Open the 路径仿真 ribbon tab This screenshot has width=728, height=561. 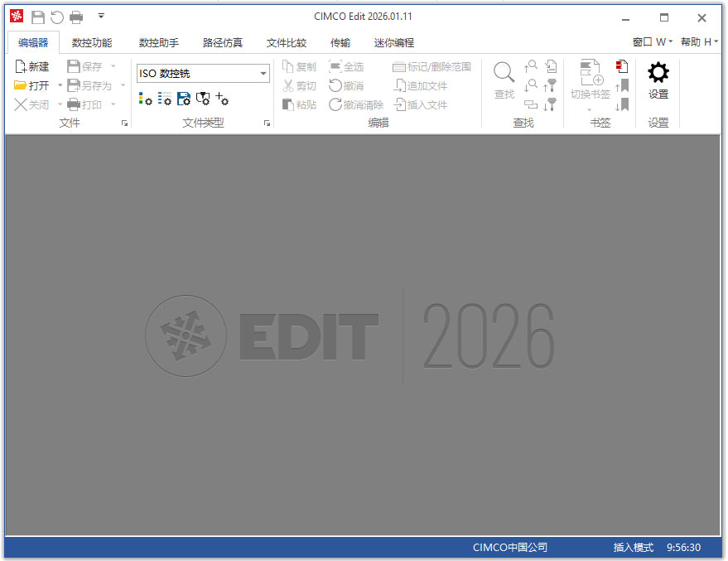(223, 43)
